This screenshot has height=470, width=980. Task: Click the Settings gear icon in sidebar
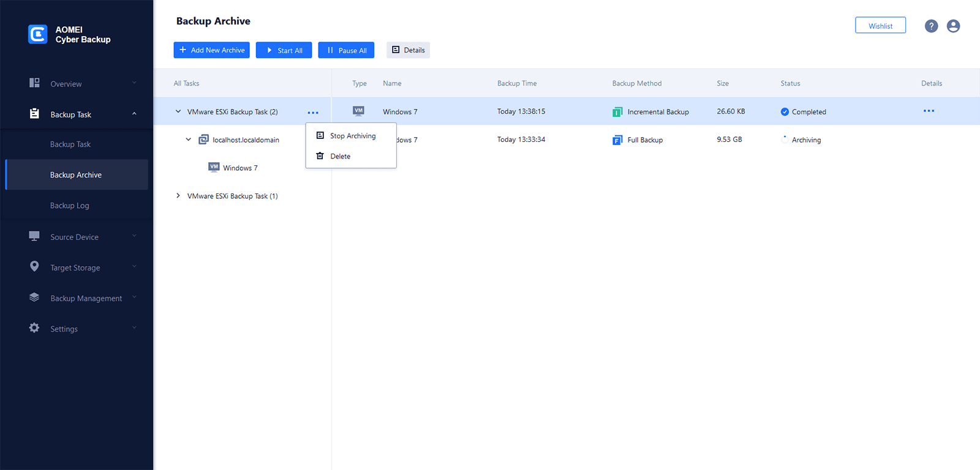pyautogui.click(x=34, y=328)
